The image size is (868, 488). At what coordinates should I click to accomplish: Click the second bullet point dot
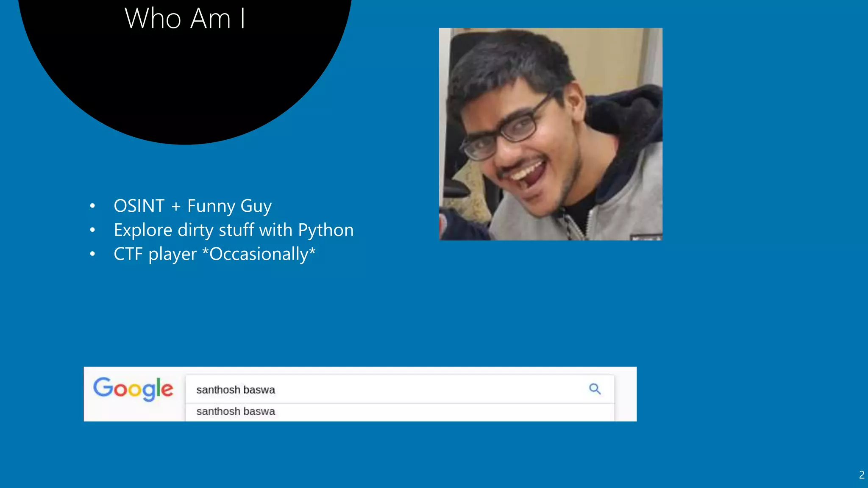pyautogui.click(x=92, y=230)
